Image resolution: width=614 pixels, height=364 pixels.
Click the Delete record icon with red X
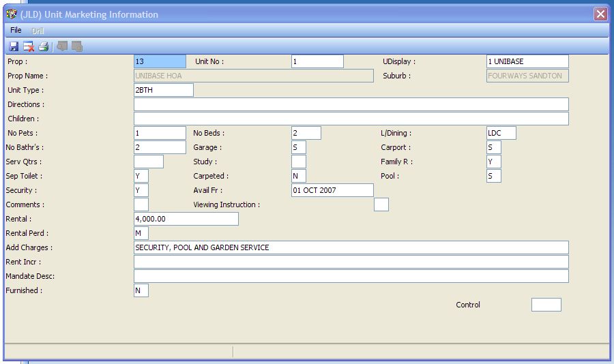(x=29, y=46)
